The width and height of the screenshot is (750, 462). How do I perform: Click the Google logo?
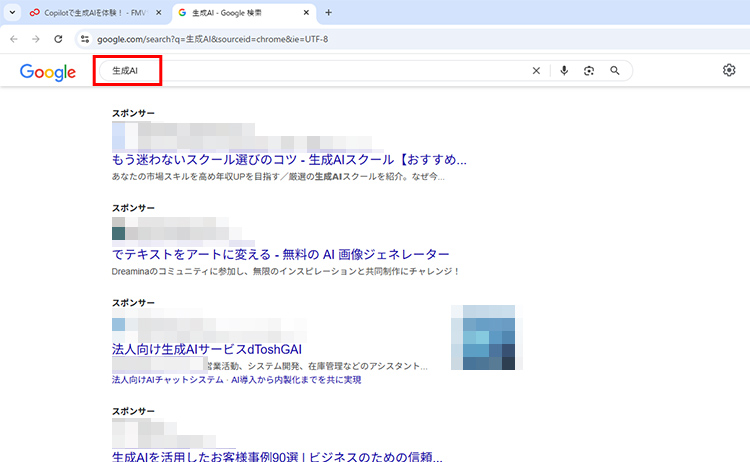click(x=47, y=72)
